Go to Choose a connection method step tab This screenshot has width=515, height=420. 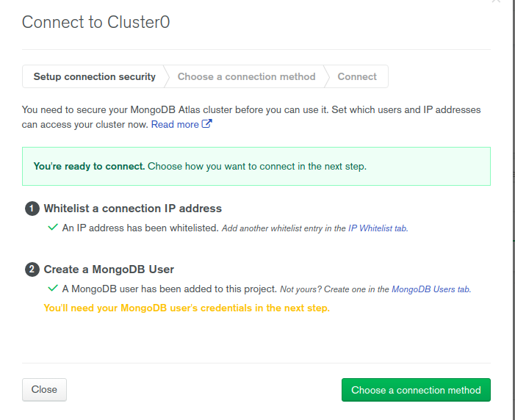click(x=246, y=76)
